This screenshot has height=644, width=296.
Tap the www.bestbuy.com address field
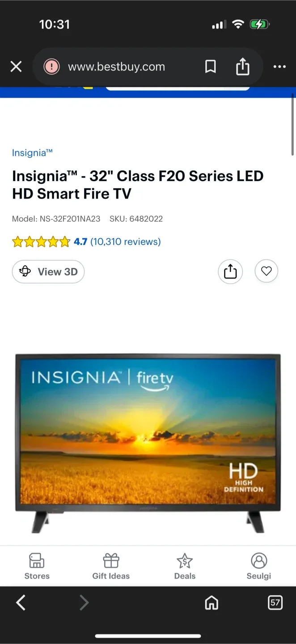116,67
